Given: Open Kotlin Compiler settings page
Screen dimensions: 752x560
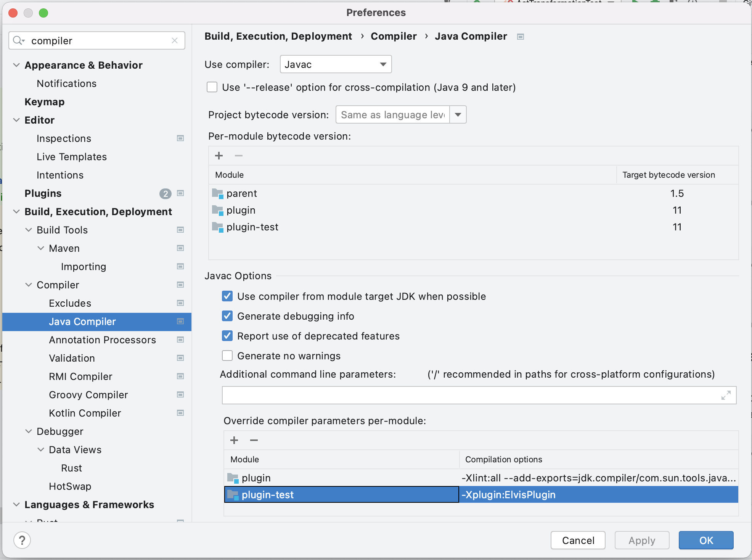Looking at the screenshot, I should (x=85, y=413).
